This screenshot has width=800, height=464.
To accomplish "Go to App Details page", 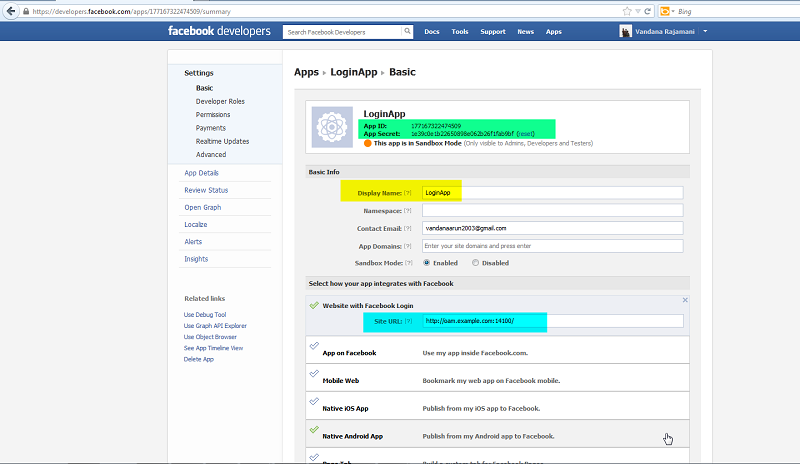I will click(x=202, y=173).
